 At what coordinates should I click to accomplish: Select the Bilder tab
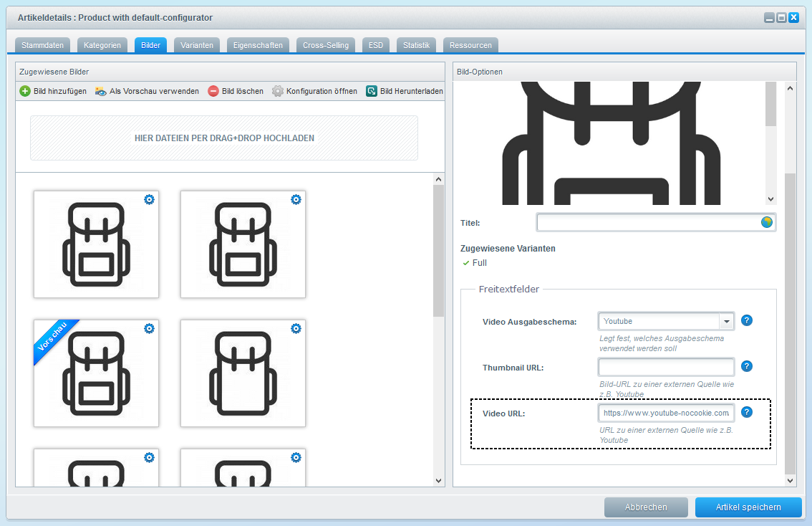(x=150, y=45)
